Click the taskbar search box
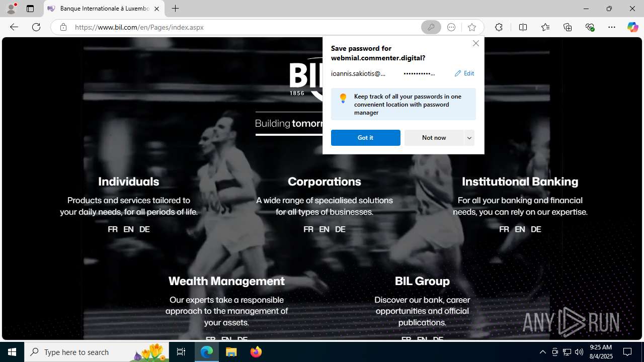This screenshot has height=362, width=644. [96, 352]
